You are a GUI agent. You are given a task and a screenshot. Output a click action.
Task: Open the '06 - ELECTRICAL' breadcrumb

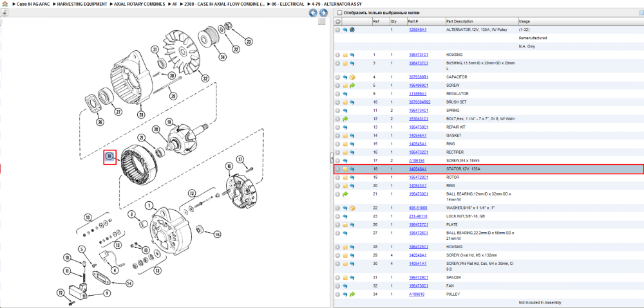(x=287, y=4)
